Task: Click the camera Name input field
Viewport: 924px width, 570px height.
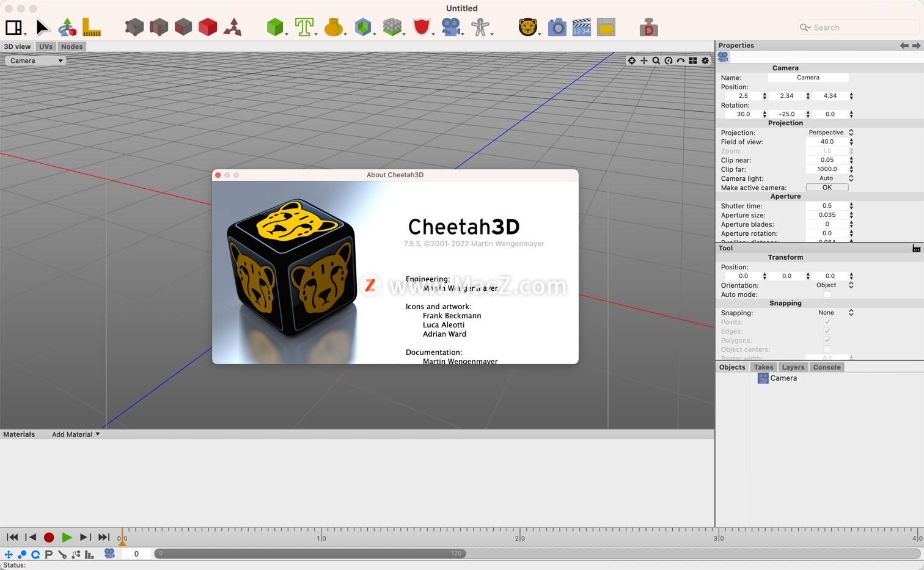Action: (808, 78)
